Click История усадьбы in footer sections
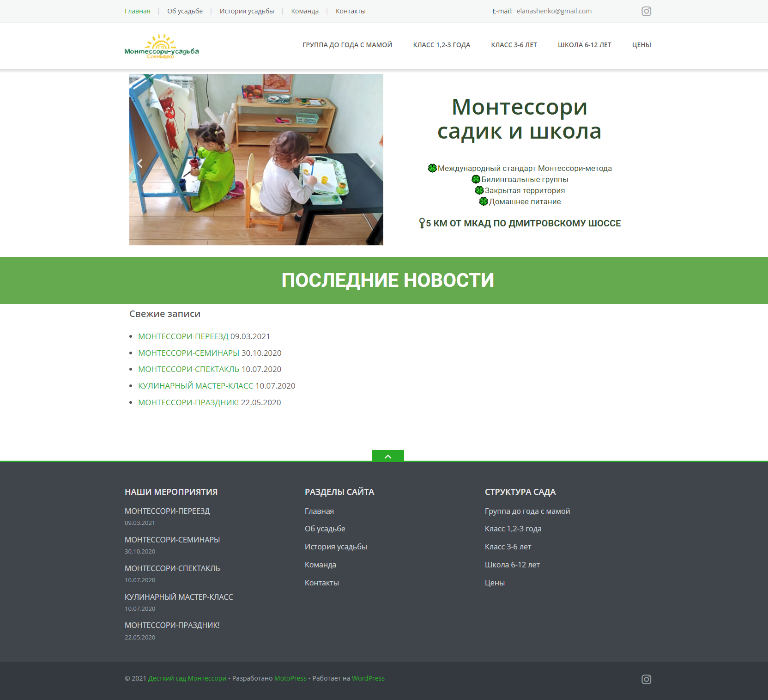 336,547
